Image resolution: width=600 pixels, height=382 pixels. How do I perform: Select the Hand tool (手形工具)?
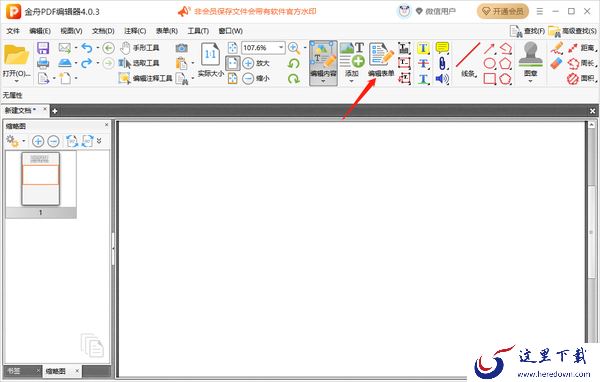coord(139,48)
